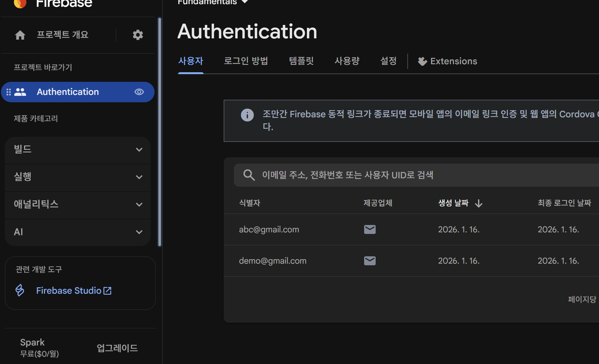Viewport: 599px width, 364px height.
Task: Open the Fundamentals project dropdown
Action: point(213,2)
